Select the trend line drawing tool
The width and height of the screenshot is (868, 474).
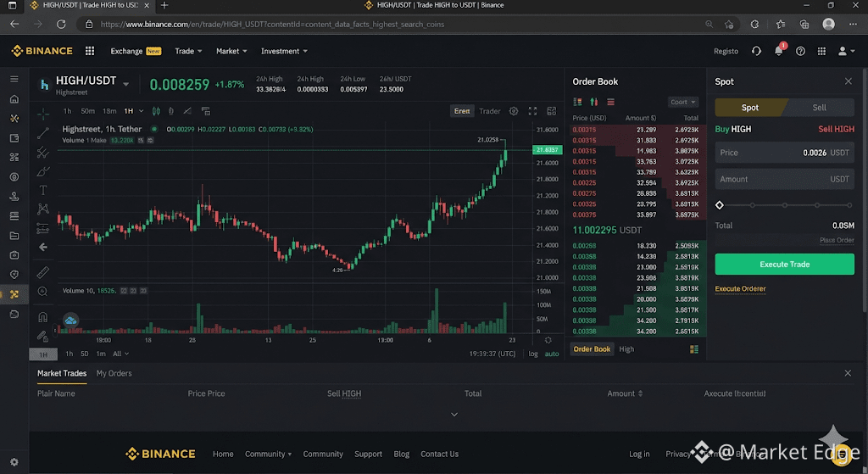[x=42, y=133]
